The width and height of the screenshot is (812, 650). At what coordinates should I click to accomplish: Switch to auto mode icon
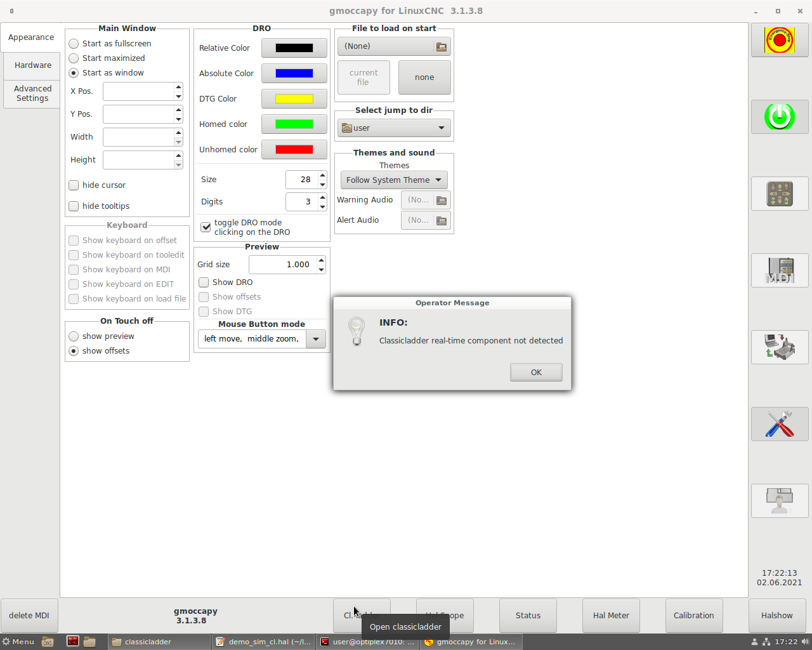point(780,347)
